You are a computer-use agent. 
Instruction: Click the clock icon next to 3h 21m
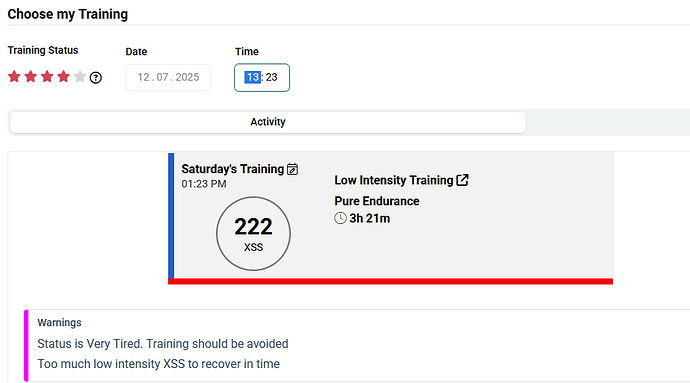pos(340,218)
